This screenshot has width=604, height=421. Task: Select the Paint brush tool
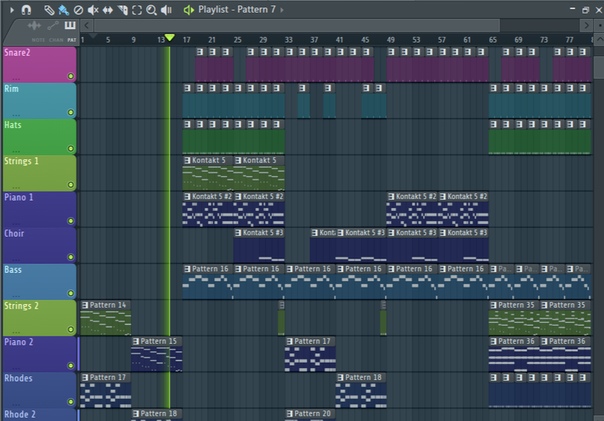pyautogui.click(x=63, y=10)
